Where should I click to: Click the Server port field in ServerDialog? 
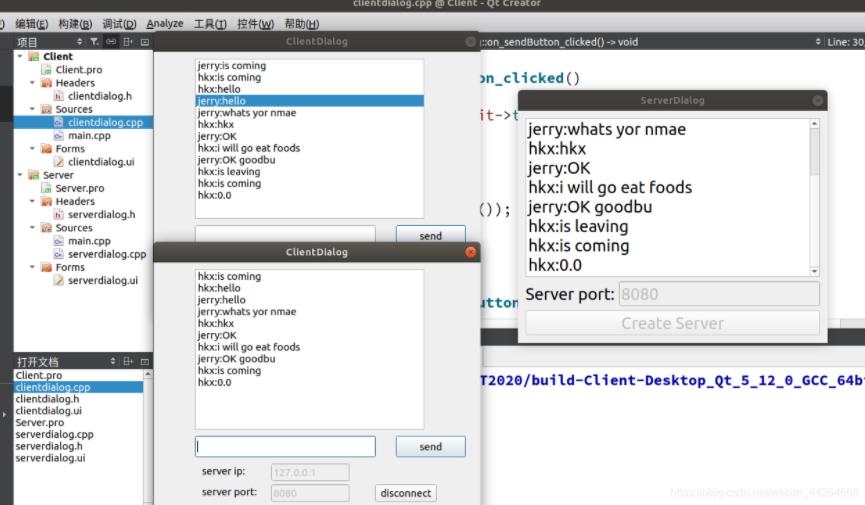[x=719, y=294]
